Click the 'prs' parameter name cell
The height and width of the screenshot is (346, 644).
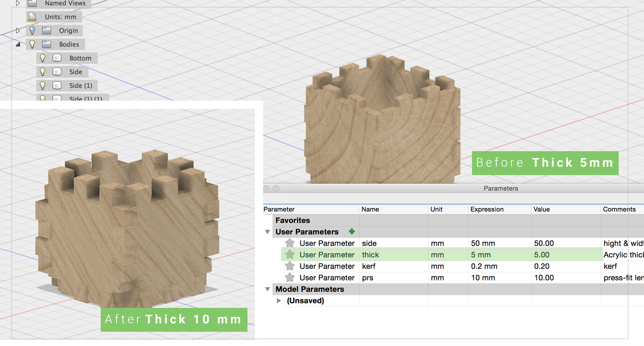394,278
